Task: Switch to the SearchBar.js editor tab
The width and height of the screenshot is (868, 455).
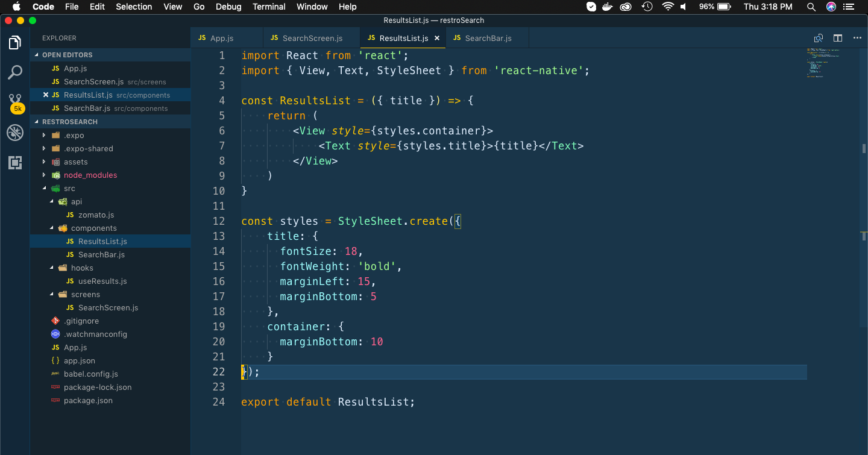Action: [488, 38]
